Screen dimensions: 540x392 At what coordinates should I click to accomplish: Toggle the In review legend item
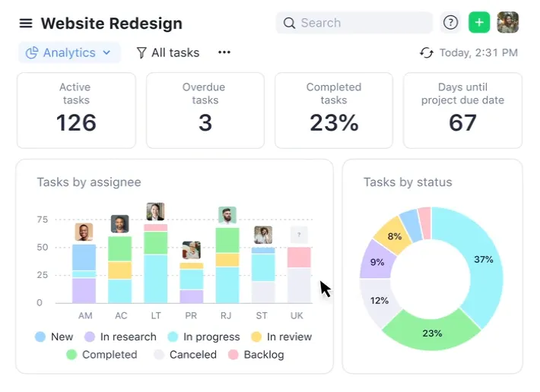pyautogui.click(x=281, y=337)
